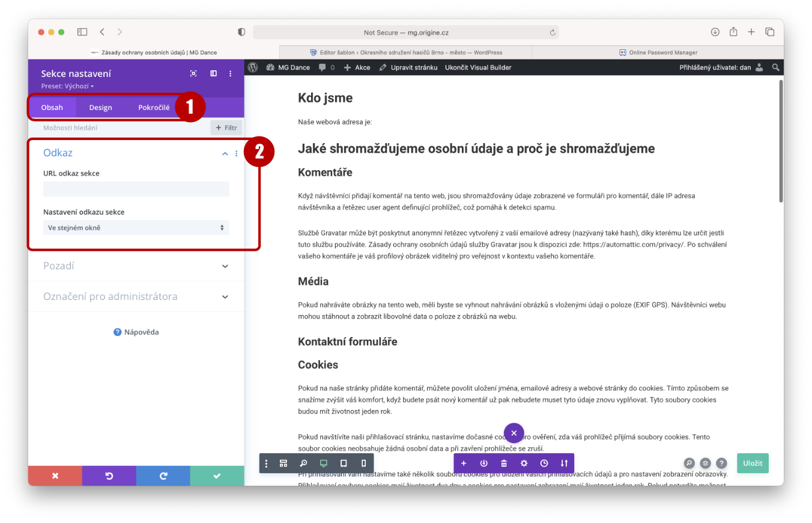Viewport: 812px width, 523px height.
Task: Select the desktop preview icon
Action: click(324, 463)
